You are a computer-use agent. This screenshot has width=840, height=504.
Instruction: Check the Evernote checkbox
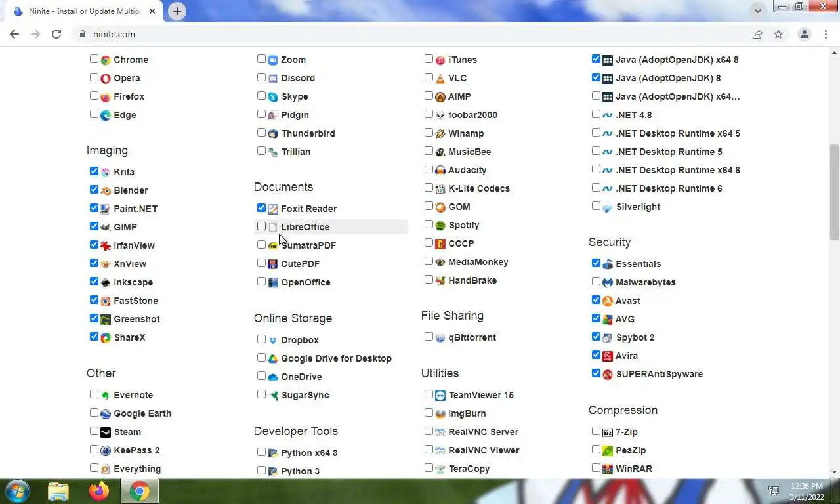(x=94, y=394)
